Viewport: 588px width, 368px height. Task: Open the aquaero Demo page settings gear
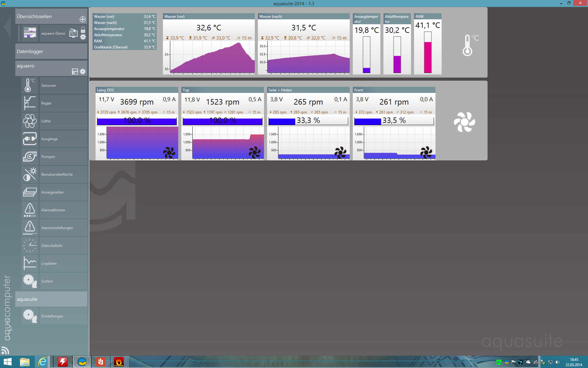[x=83, y=37]
